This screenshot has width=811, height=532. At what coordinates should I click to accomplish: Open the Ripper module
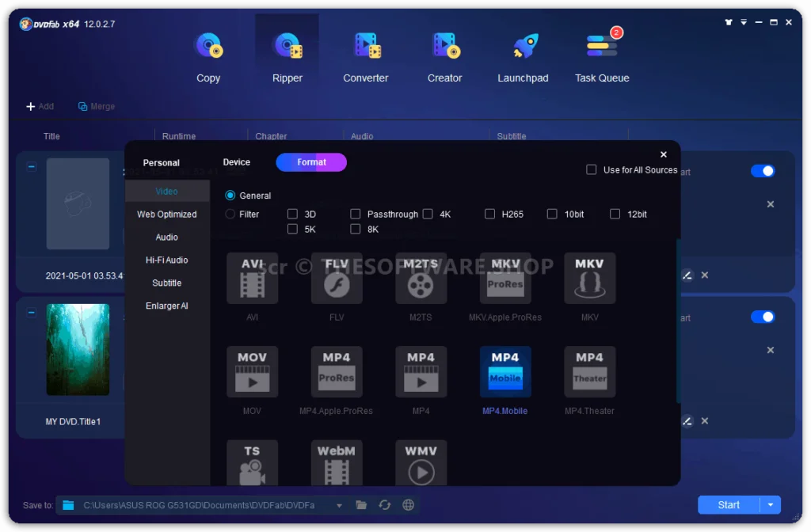(287, 56)
